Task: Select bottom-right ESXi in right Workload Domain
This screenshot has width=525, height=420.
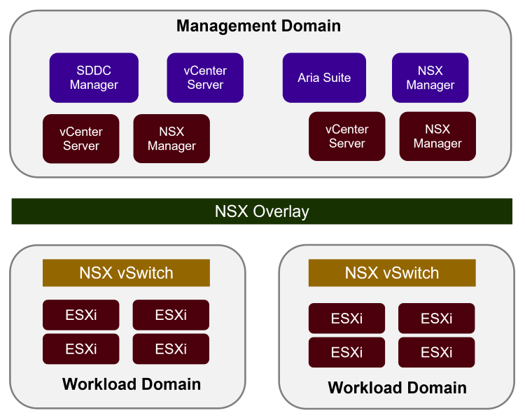Action: pyautogui.click(x=437, y=352)
